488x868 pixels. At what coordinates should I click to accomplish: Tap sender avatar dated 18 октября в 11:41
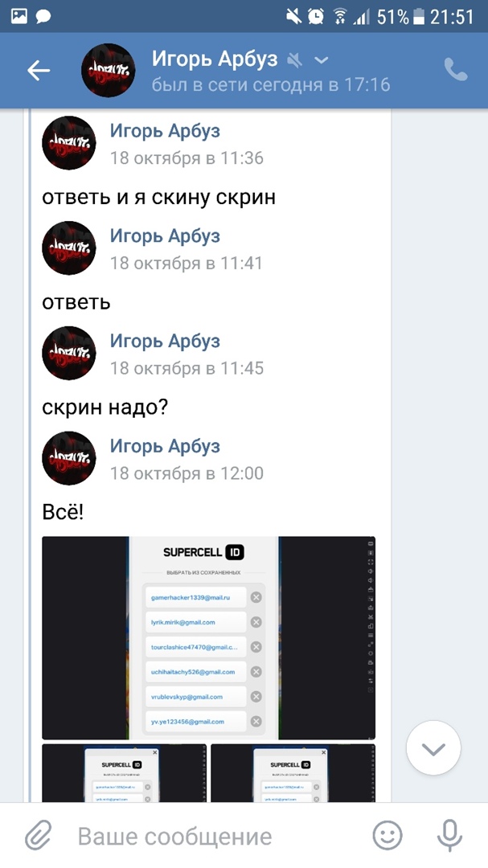(68, 248)
